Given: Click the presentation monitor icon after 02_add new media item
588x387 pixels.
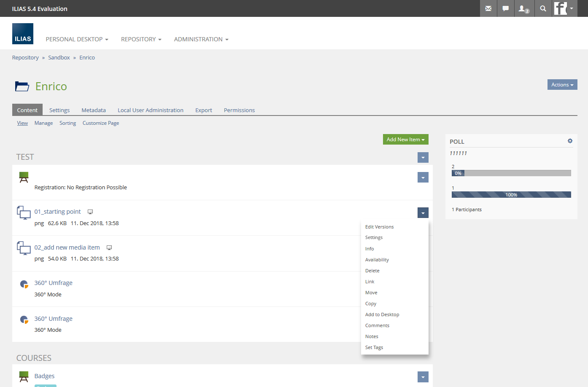Looking at the screenshot, I should pyautogui.click(x=109, y=248).
